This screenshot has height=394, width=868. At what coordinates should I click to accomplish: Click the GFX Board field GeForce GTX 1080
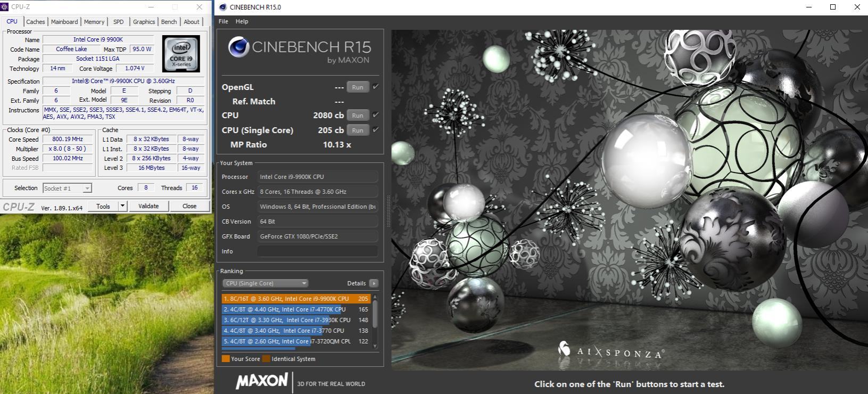point(318,236)
